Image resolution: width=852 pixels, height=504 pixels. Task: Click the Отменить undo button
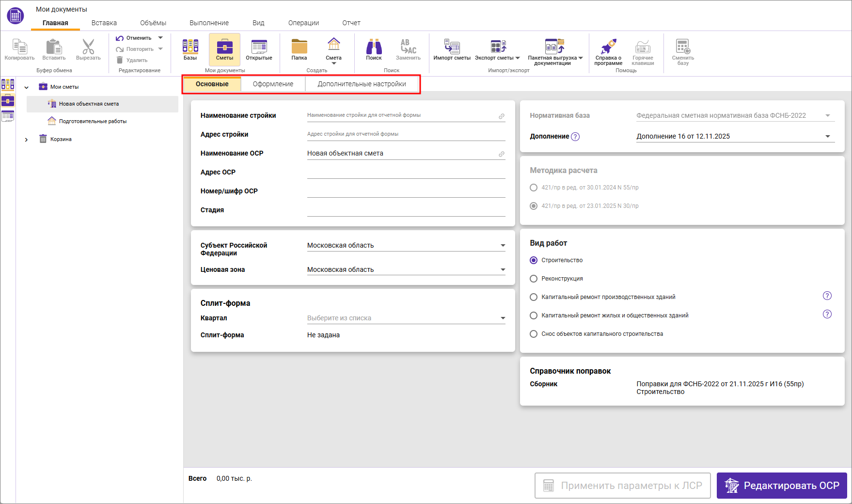coord(134,38)
